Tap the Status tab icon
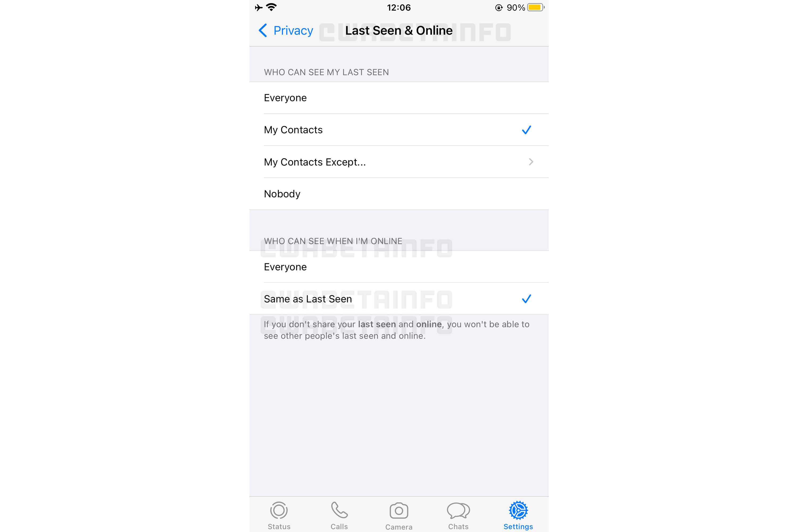This screenshot has height=532, width=798. point(280,512)
